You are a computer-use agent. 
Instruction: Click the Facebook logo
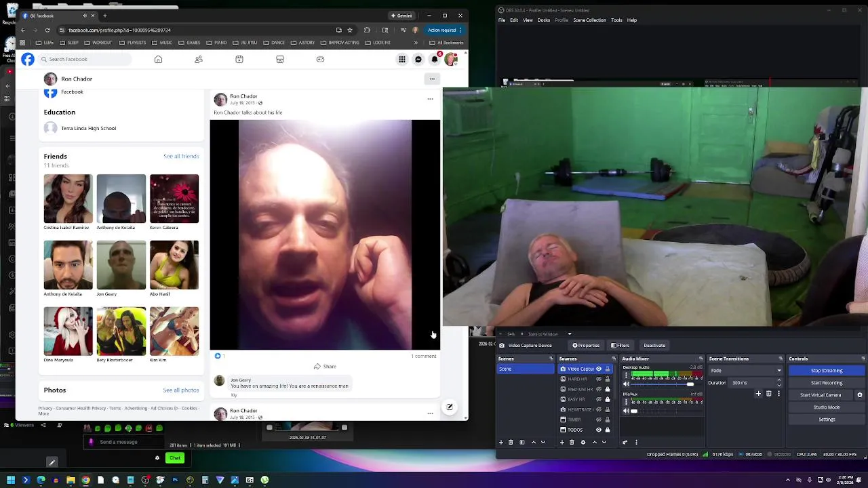[27, 60]
